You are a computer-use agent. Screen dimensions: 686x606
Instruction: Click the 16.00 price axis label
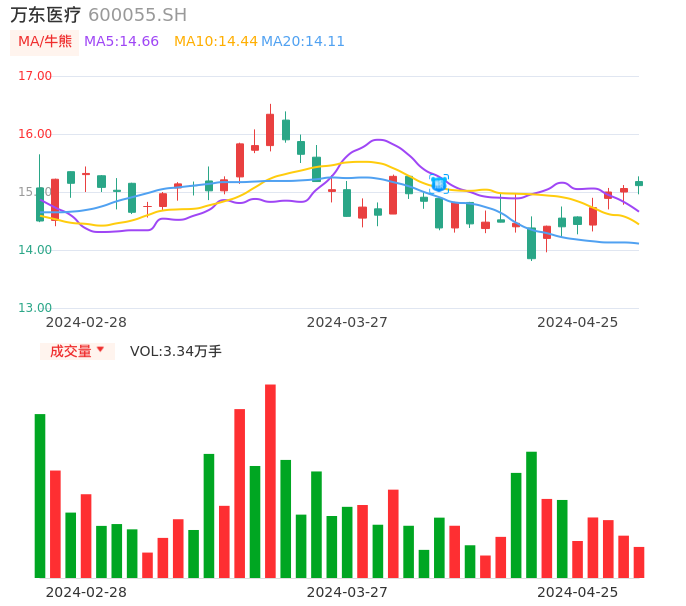point(35,134)
